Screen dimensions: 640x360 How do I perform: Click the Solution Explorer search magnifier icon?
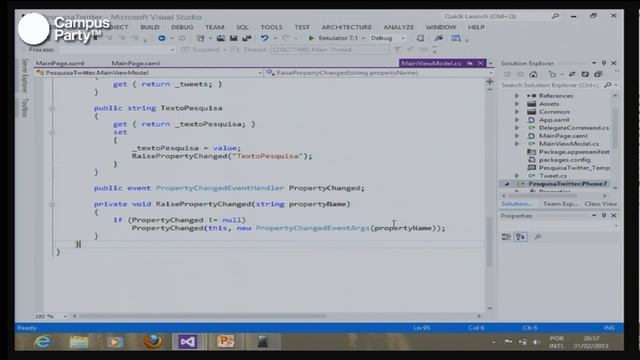(x=607, y=85)
